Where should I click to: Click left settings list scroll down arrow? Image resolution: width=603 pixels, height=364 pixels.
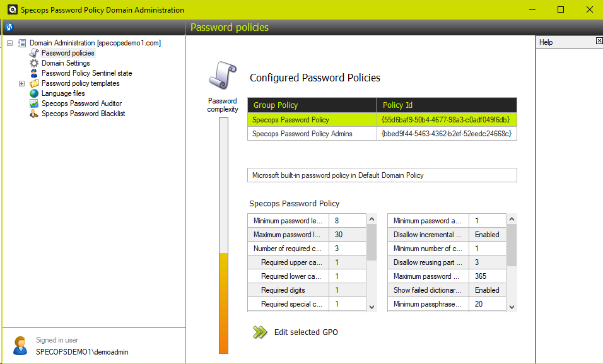(x=372, y=307)
